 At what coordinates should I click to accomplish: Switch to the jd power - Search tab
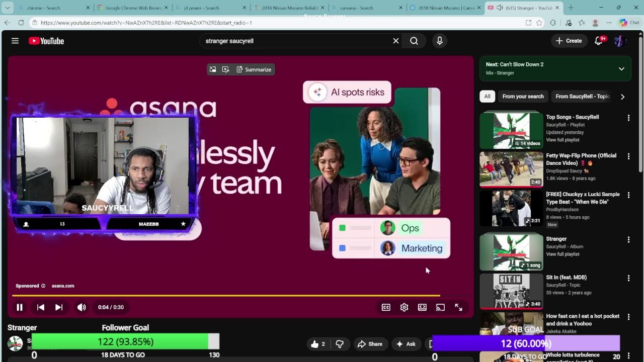tap(210, 8)
